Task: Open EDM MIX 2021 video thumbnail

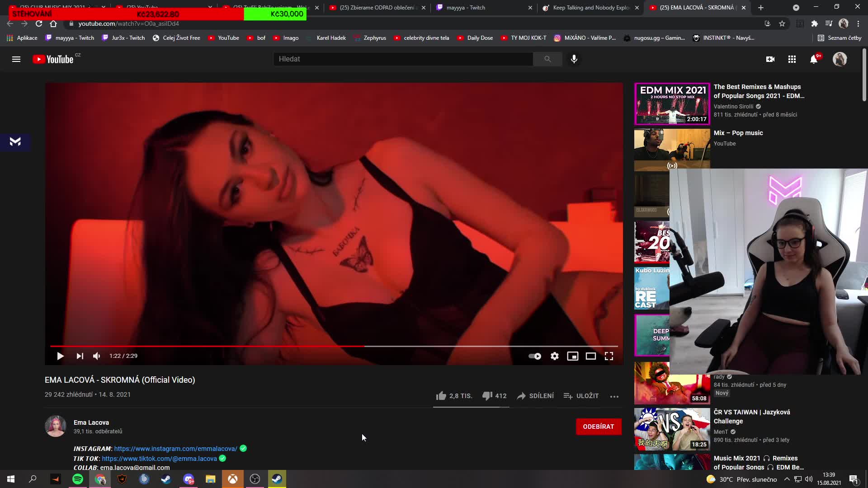Action: pyautogui.click(x=672, y=103)
